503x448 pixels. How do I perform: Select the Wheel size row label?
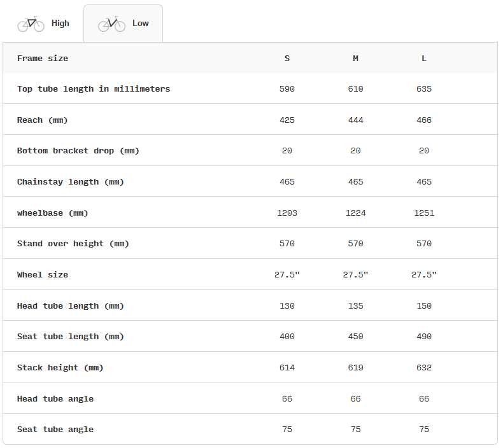point(43,275)
